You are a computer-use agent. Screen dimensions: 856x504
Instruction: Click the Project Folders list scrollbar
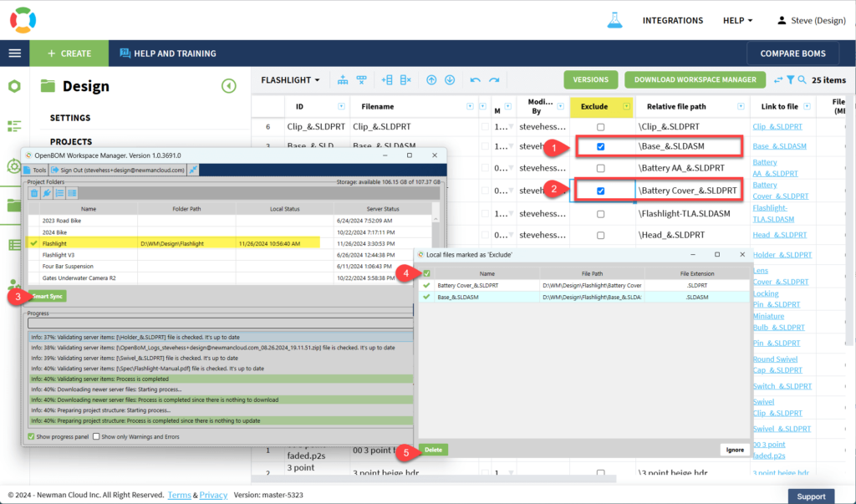pyautogui.click(x=436, y=243)
